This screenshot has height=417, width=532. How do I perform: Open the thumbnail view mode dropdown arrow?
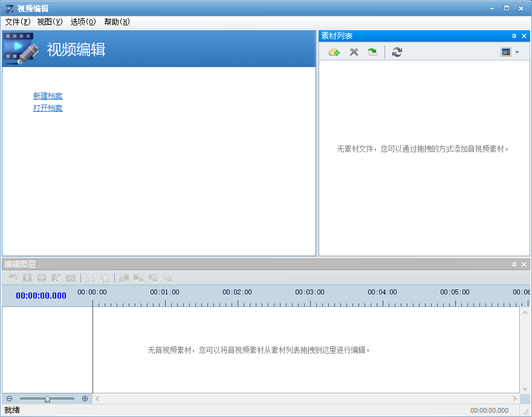[517, 52]
